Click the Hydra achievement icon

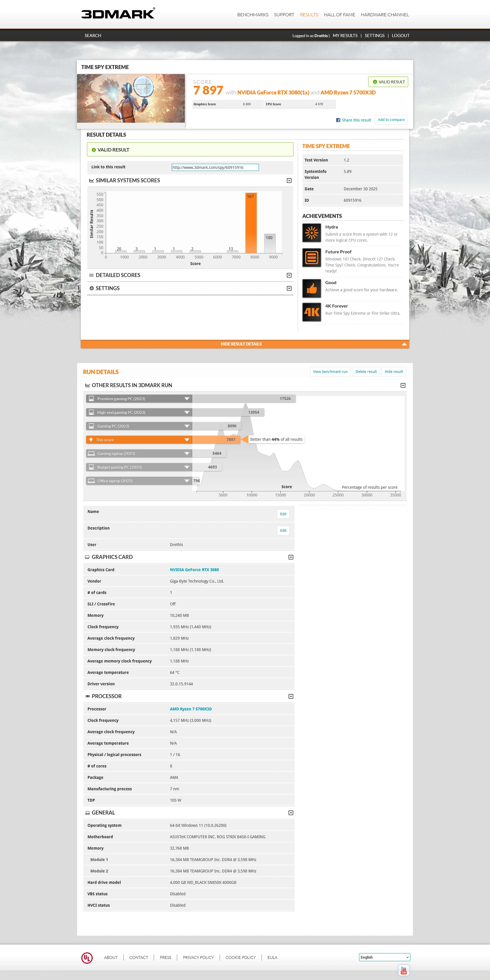311,233
